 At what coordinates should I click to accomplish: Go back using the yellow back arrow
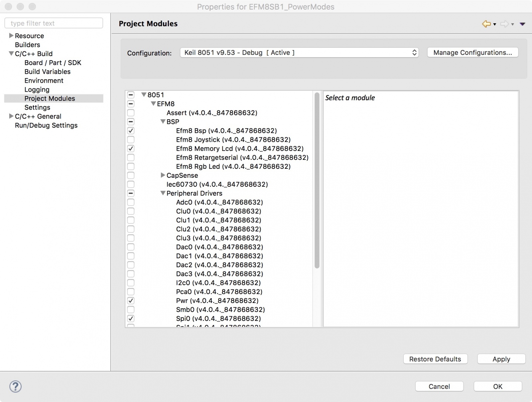(486, 24)
